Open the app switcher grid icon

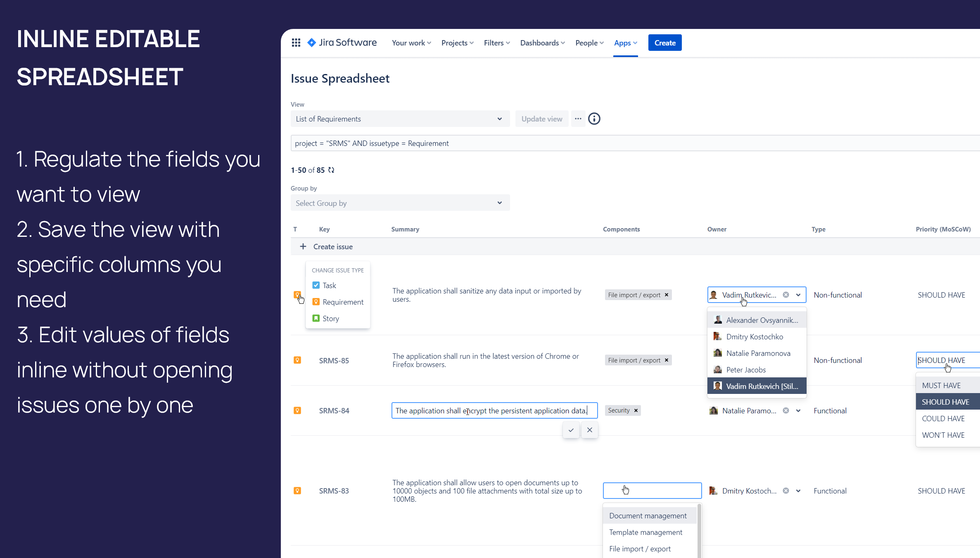[296, 43]
